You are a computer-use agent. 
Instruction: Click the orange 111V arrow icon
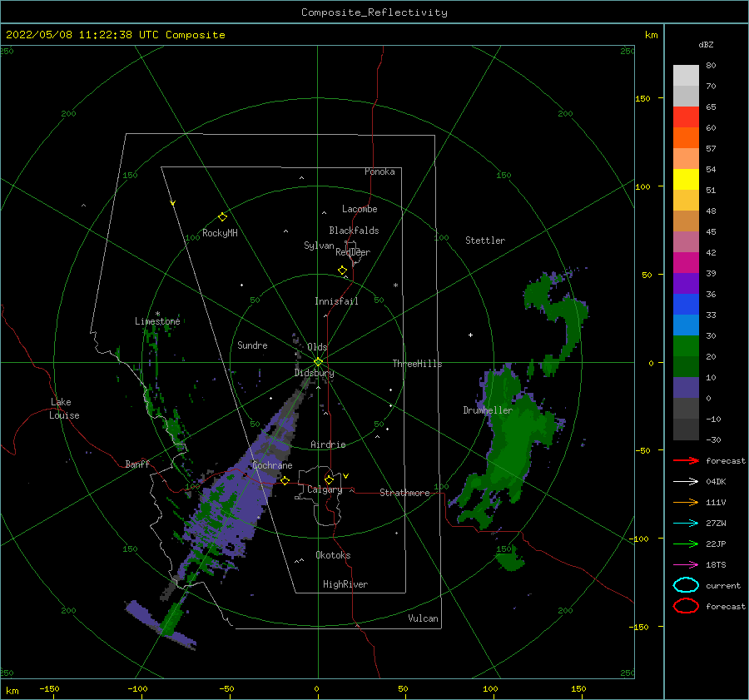click(x=686, y=502)
